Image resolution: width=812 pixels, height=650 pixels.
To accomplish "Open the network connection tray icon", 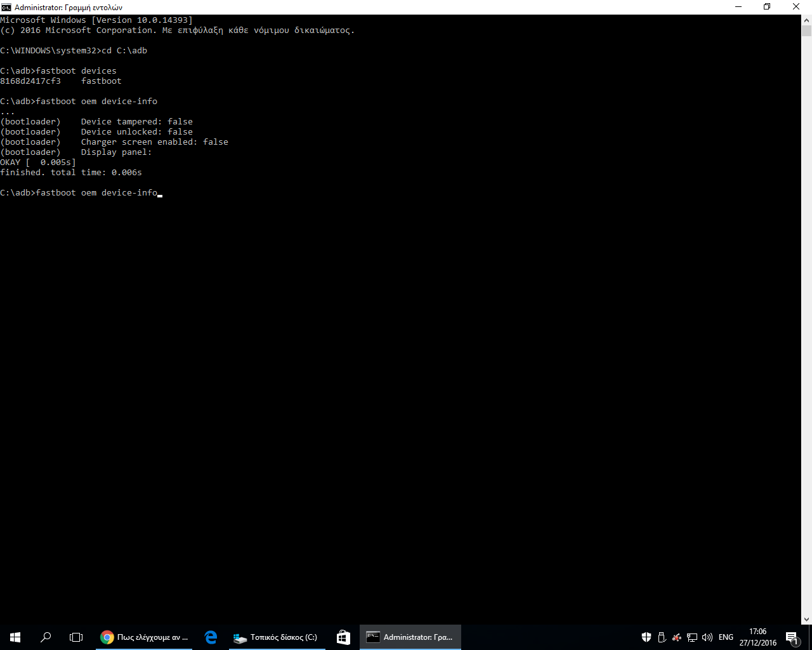I will click(692, 637).
